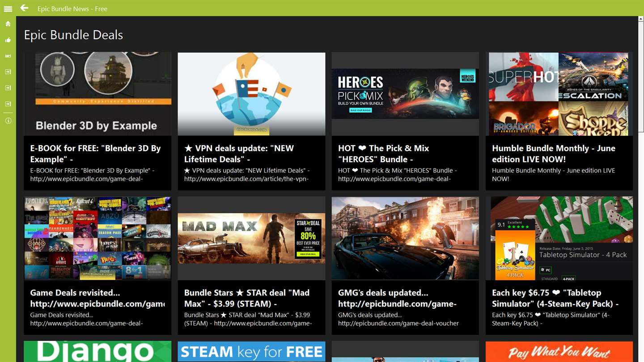Open "Game Deals revisited..." headline

click(97, 298)
